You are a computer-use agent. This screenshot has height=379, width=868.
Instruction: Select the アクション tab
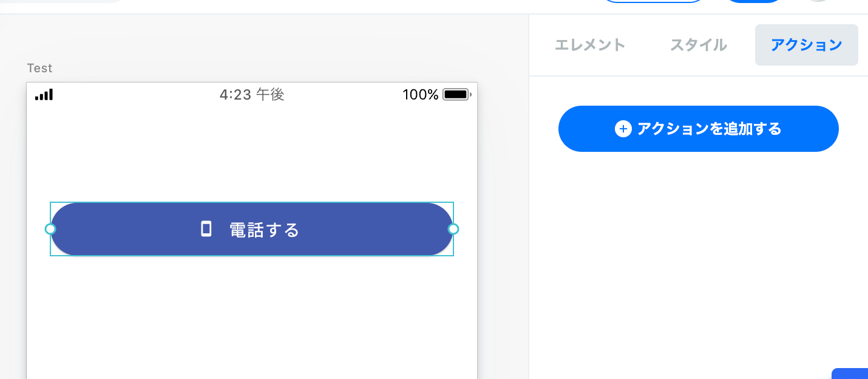tap(806, 45)
